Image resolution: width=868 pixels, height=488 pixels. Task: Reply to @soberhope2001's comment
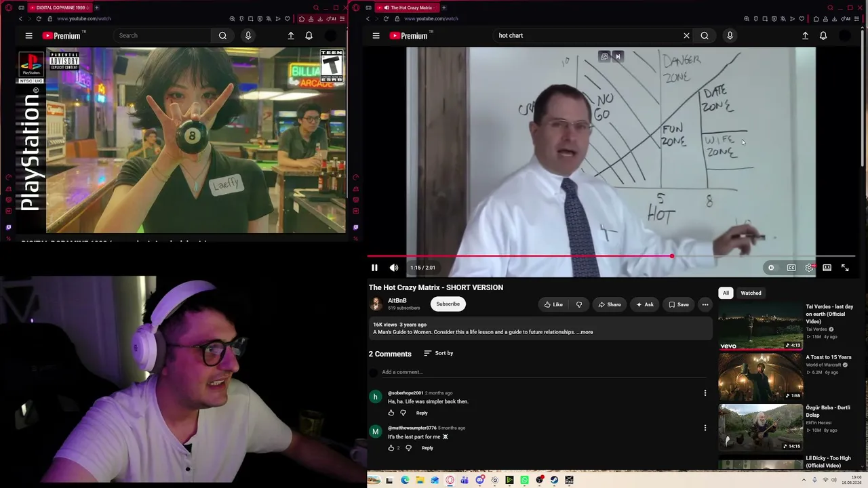[x=422, y=413]
